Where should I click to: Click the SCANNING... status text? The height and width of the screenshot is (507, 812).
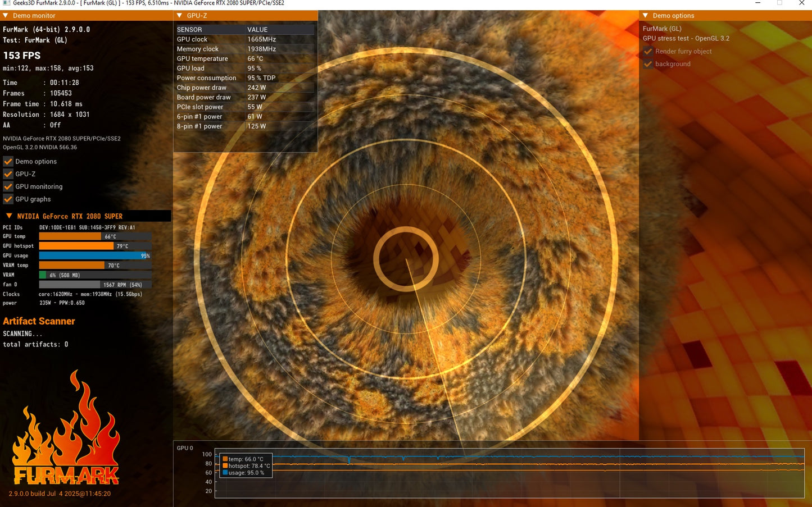(22, 334)
